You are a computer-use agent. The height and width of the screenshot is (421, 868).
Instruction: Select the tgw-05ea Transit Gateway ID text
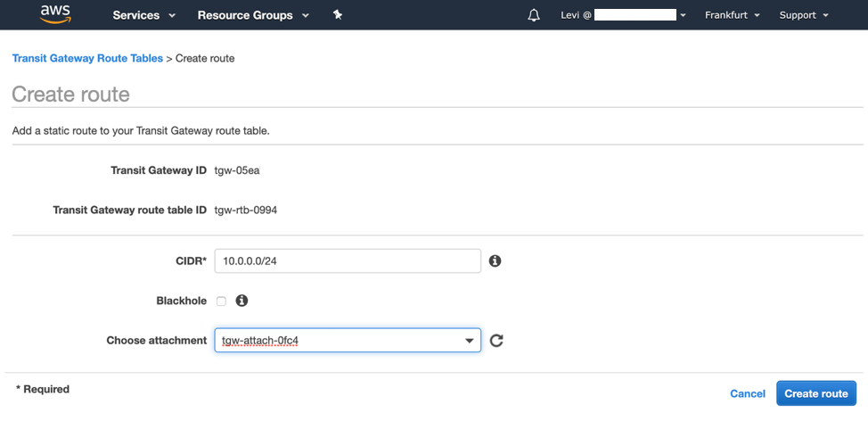coord(237,170)
